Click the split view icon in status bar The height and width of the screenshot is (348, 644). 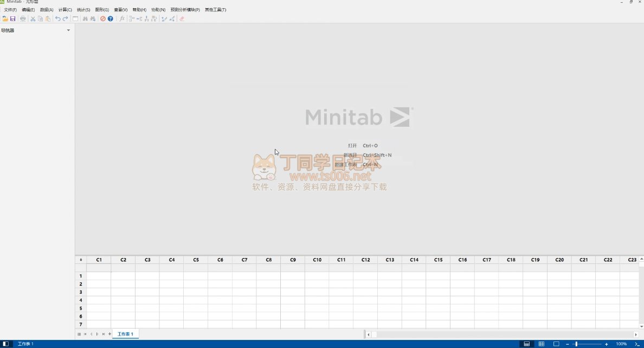[526, 344]
